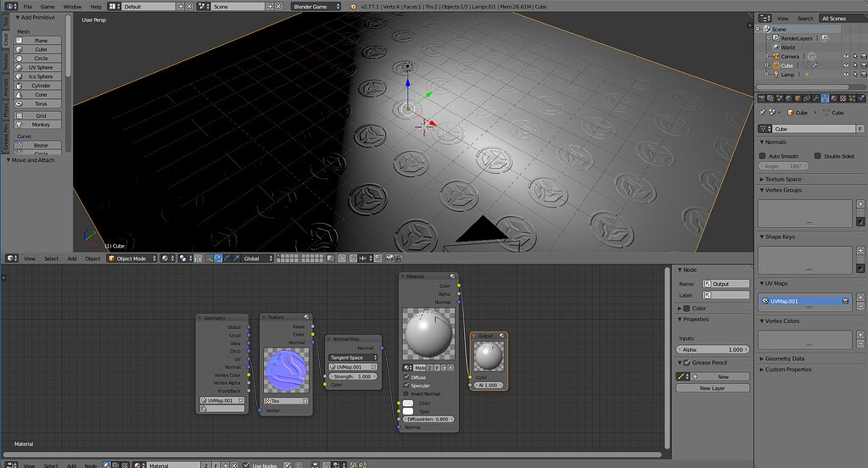868x468 pixels.
Task: Select the translate manipulator arrow icon
Action: tap(218, 259)
